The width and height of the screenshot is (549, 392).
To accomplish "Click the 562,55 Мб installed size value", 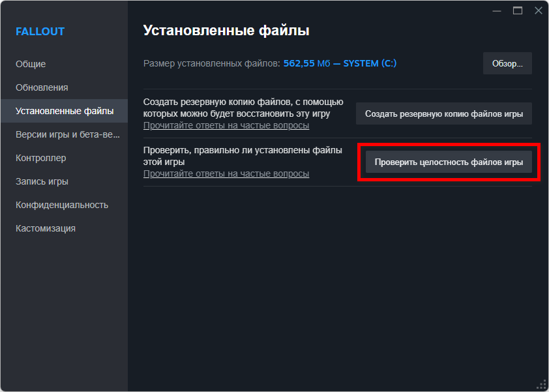I will (x=306, y=63).
